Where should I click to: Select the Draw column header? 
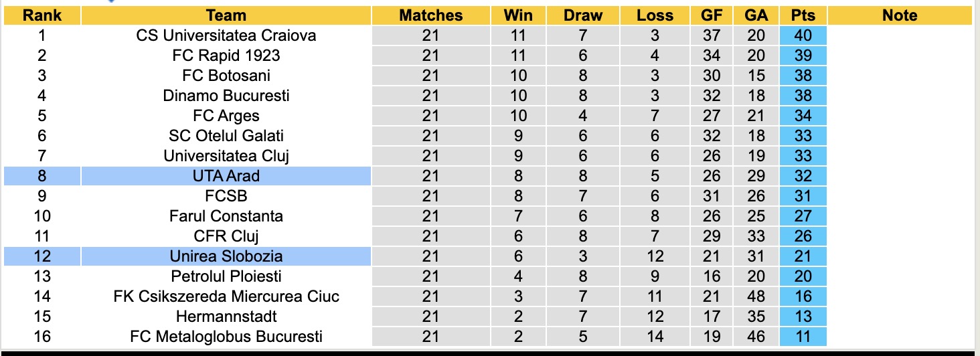click(582, 15)
